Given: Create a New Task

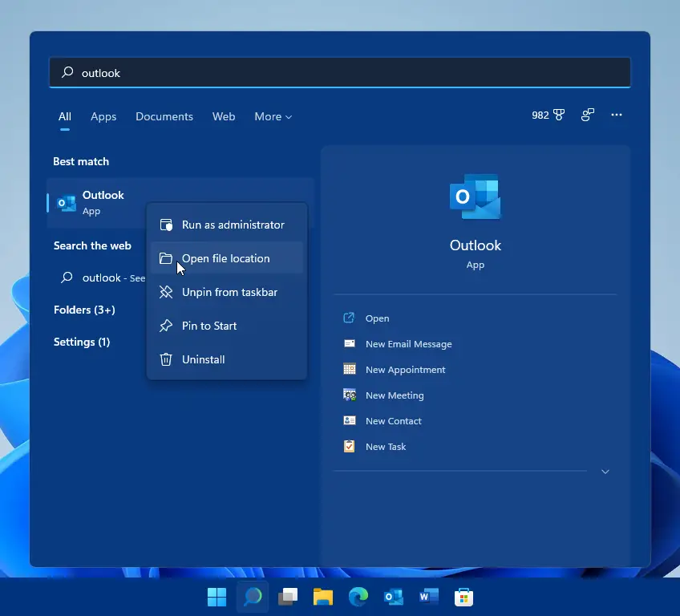Looking at the screenshot, I should (374, 447).
